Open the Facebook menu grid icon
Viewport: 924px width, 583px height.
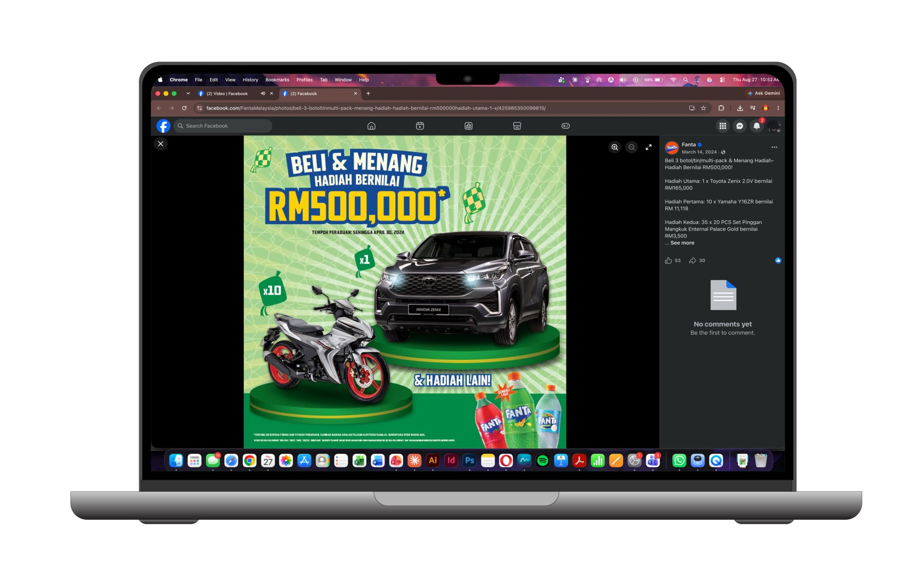pyautogui.click(x=722, y=126)
